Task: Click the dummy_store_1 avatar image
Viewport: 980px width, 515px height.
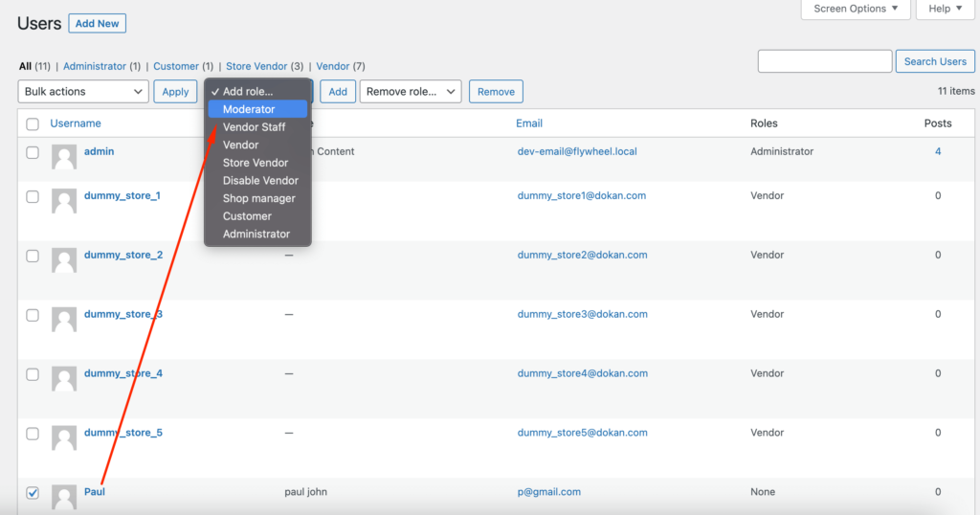Action: [x=64, y=201]
